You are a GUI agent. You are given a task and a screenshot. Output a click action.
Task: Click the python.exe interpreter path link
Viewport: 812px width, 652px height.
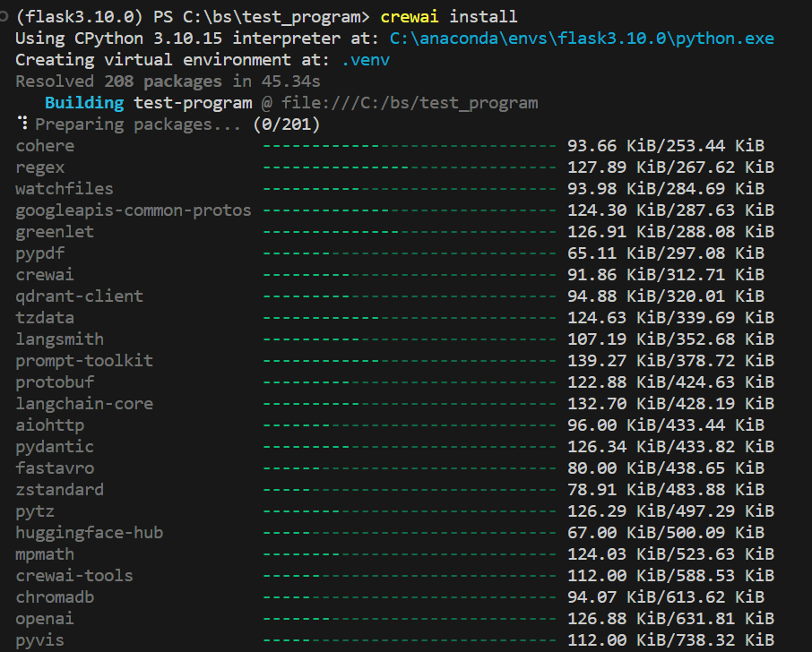point(582,39)
